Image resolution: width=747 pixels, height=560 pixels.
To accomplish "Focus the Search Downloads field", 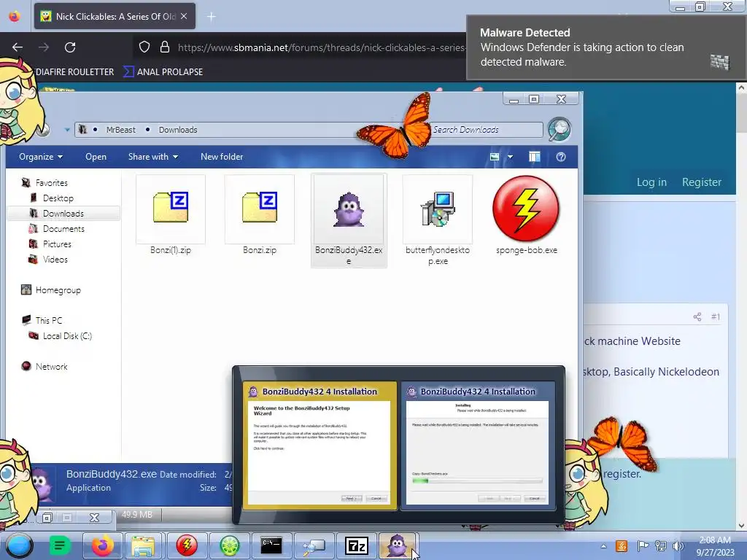I will 486,130.
